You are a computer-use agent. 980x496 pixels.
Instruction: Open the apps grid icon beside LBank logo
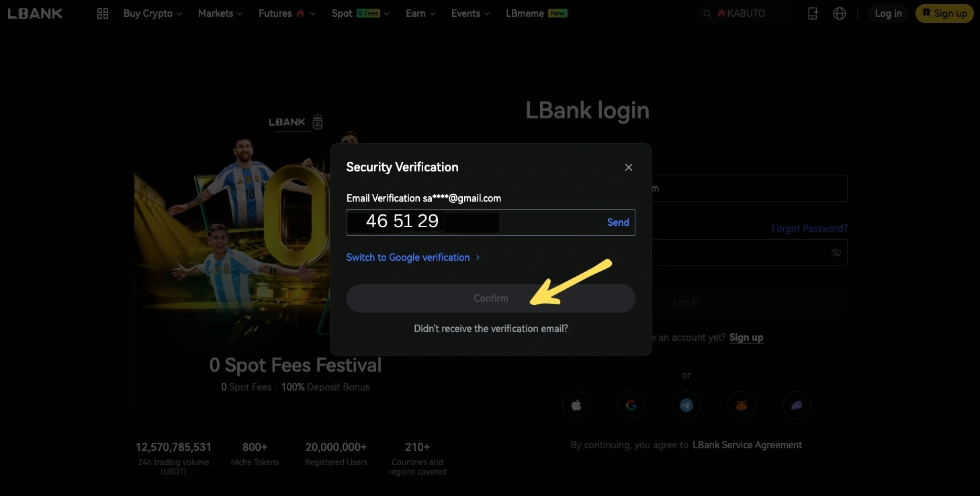(x=103, y=13)
